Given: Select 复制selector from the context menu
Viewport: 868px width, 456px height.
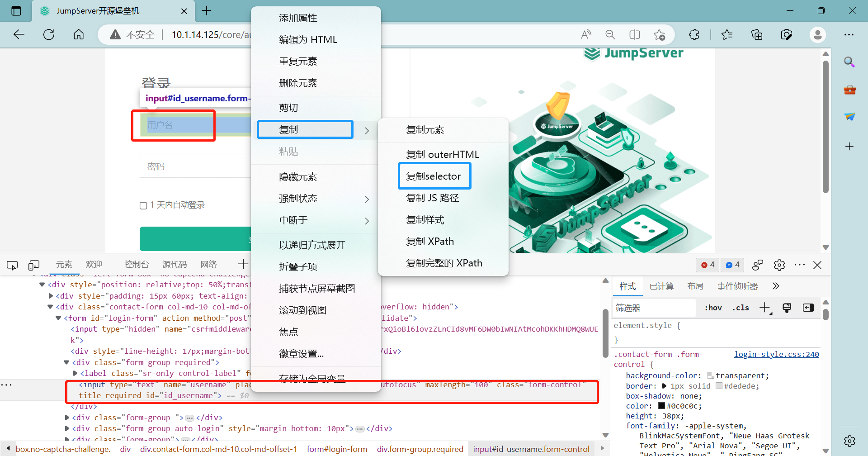Looking at the screenshot, I should click(434, 176).
